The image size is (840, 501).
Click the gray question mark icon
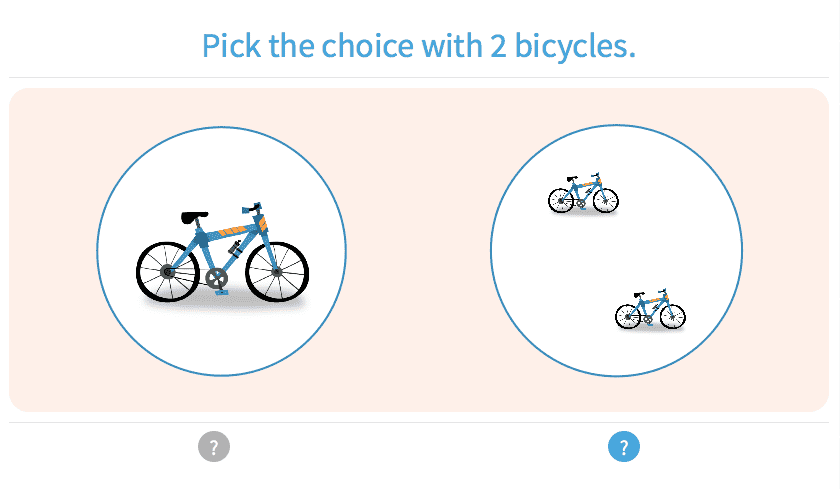click(214, 447)
